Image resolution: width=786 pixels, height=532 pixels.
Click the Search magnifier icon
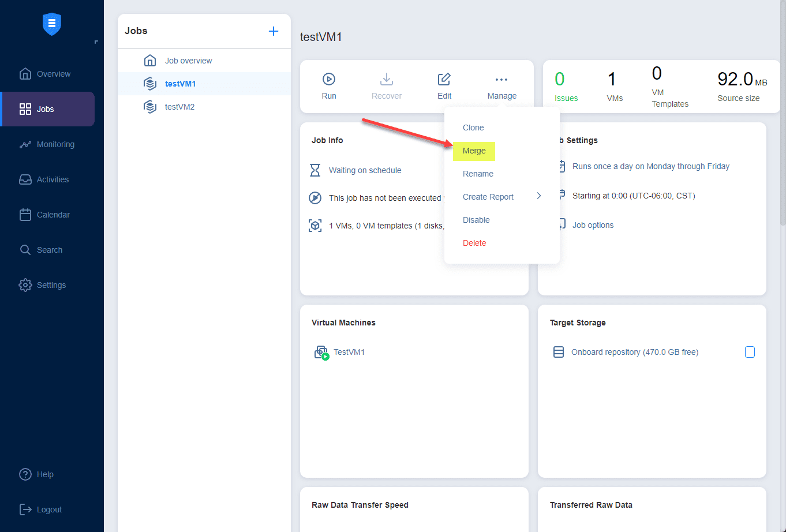click(25, 250)
